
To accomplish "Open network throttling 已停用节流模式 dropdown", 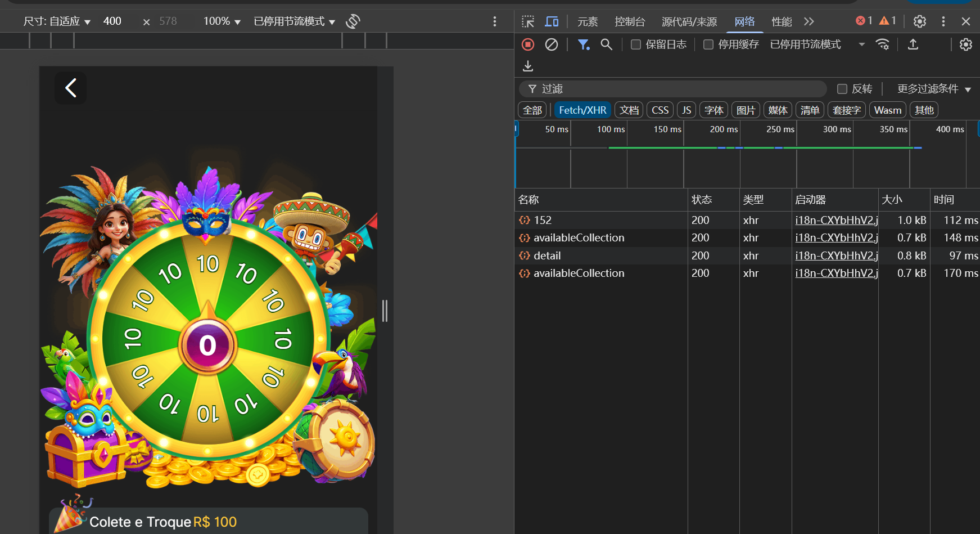I will (818, 44).
